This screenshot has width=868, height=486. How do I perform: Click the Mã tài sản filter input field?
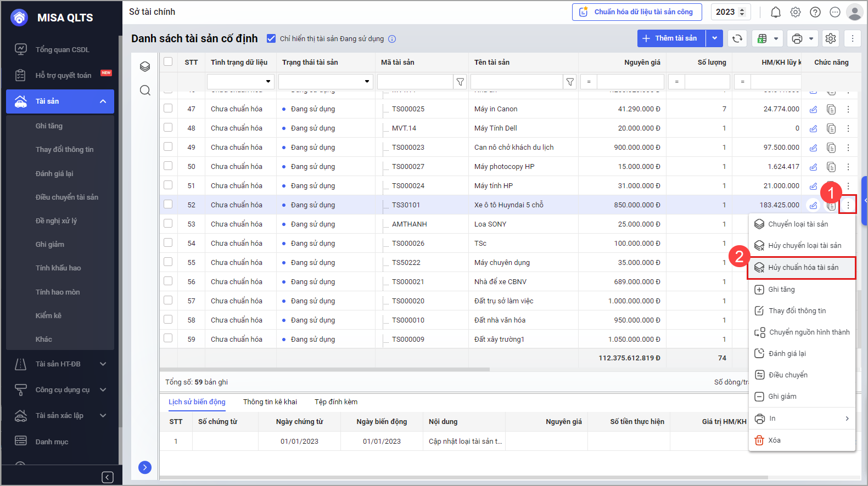pos(415,82)
